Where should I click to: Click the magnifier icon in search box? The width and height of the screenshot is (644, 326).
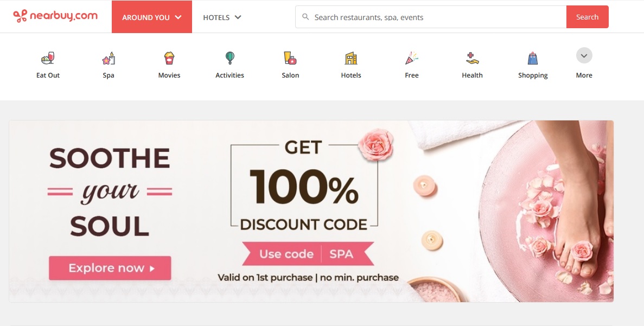(305, 17)
